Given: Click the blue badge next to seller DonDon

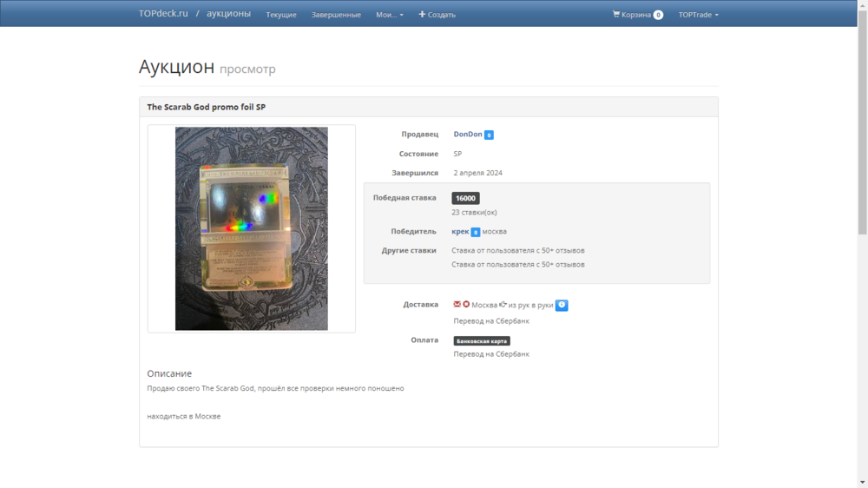Looking at the screenshot, I should coord(489,135).
